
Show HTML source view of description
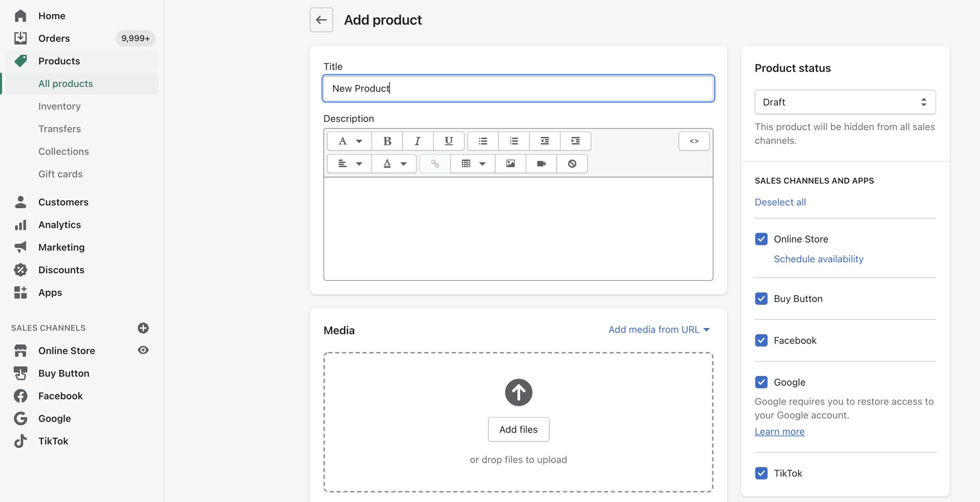[x=694, y=141]
